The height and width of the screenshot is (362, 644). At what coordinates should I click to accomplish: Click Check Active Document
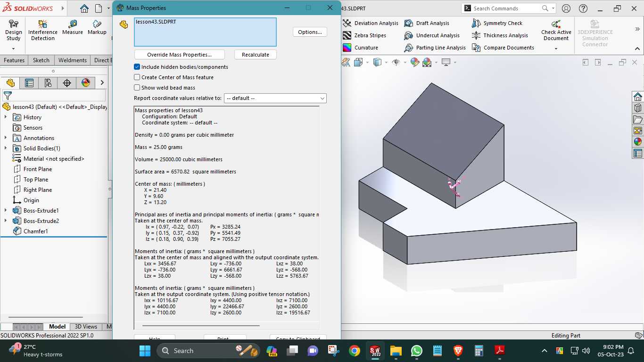tap(556, 30)
